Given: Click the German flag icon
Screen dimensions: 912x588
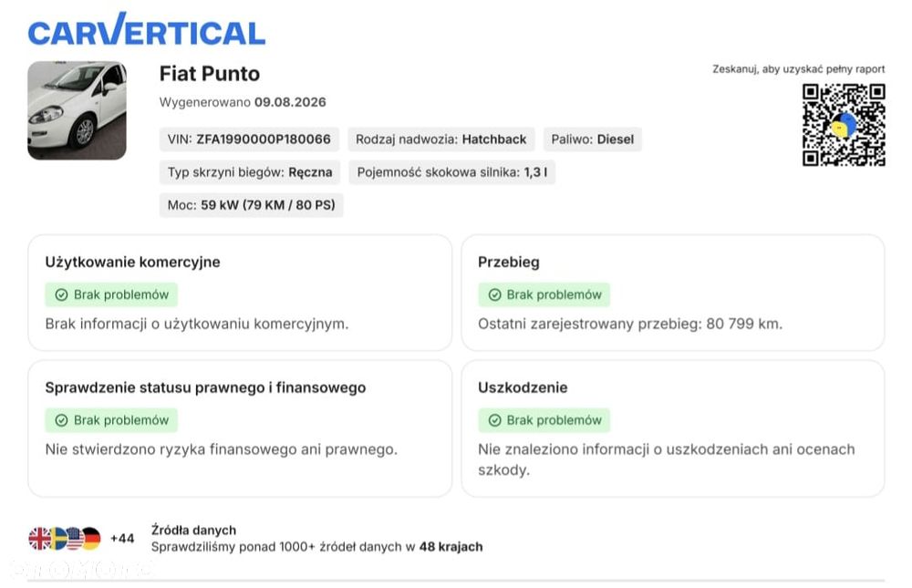Looking at the screenshot, I should pyautogui.click(x=91, y=539).
